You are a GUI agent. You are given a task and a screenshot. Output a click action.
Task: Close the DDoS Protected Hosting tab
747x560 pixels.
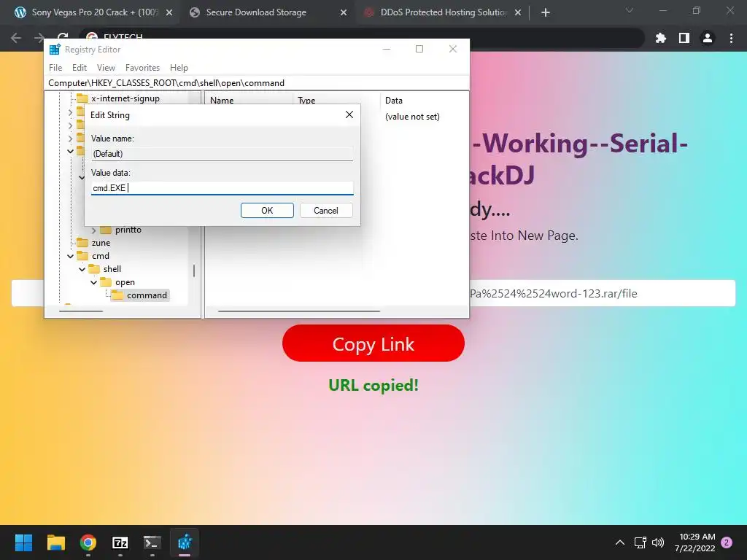518,13
